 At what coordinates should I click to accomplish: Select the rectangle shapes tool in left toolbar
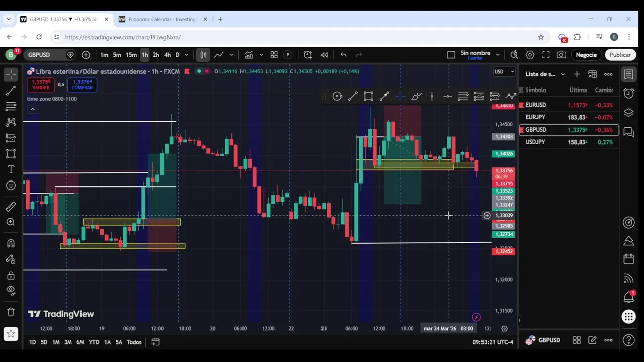[x=11, y=154]
